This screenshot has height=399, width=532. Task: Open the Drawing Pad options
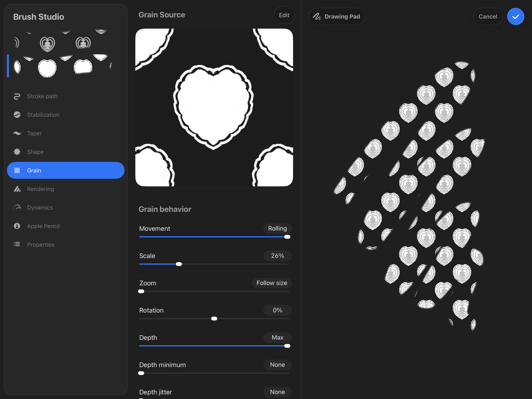click(x=337, y=16)
